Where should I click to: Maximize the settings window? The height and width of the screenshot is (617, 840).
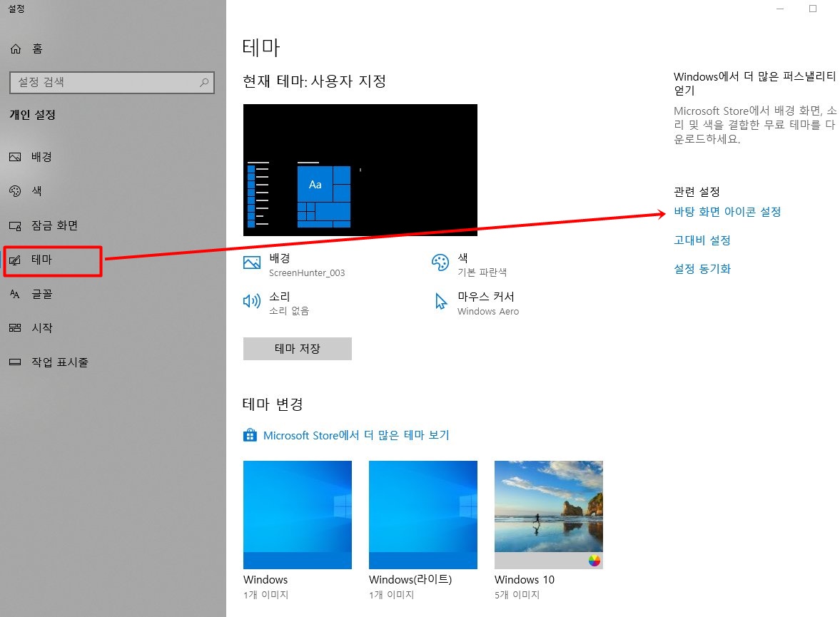coord(813,9)
